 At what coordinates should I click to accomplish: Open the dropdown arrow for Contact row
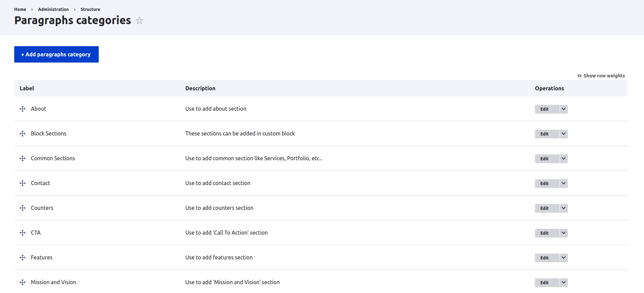[563, 183]
